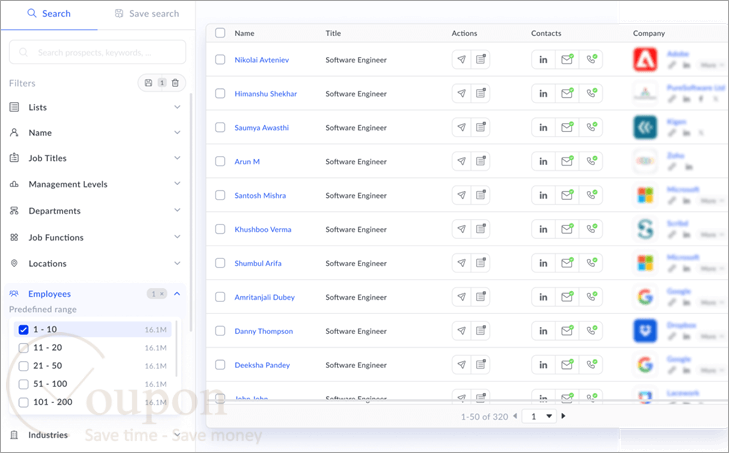Click the Dropbox company logo

click(645, 331)
